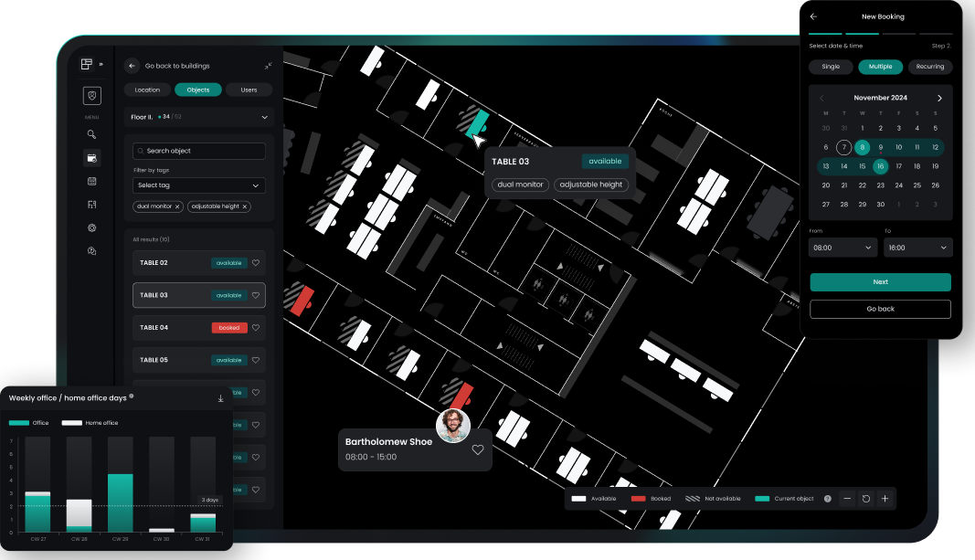975x560 pixels.
Task: Select the Single booking option
Action: tap(831, 67)
